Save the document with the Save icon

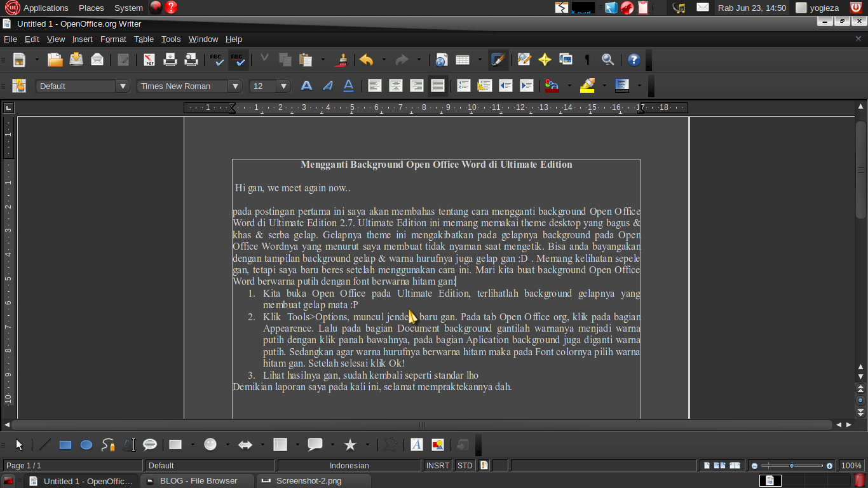pos(76,60)
